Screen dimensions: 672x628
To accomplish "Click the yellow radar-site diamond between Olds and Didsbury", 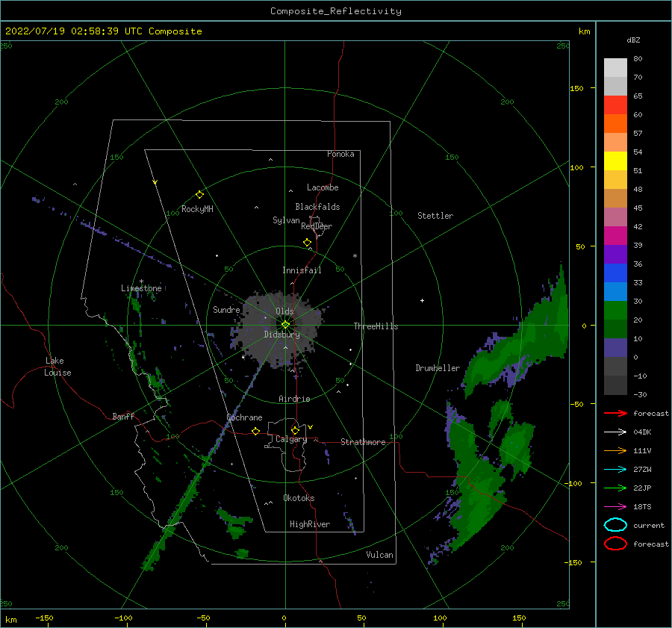I will coord(285,325).
